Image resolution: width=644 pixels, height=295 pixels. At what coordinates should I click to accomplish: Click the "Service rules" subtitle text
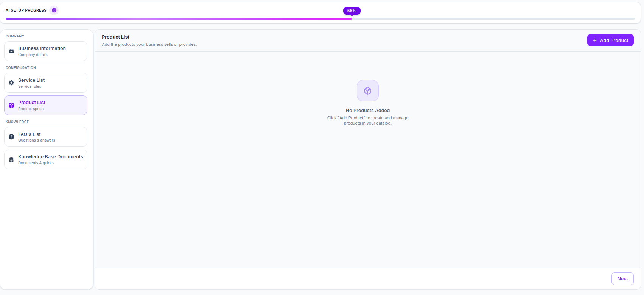click(30, 86)
